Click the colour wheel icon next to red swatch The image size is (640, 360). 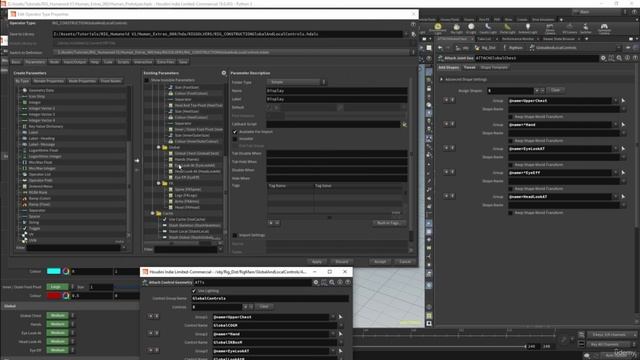[66, 295]
